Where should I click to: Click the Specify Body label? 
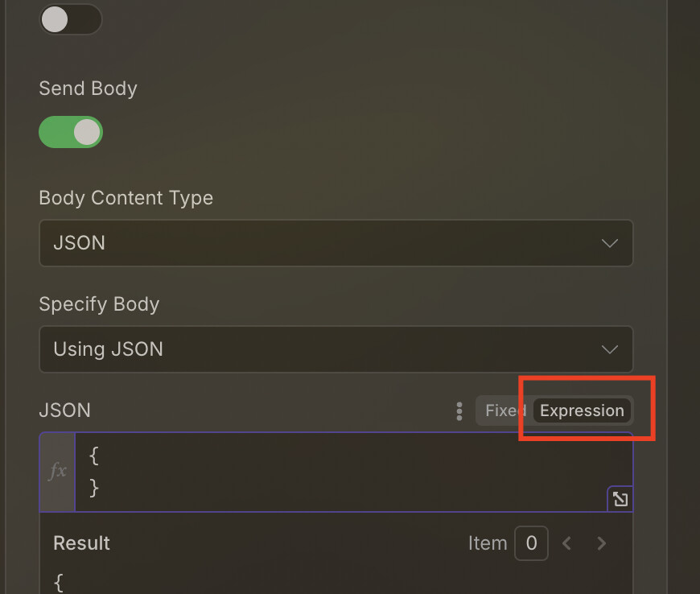[x=99, y=304]
